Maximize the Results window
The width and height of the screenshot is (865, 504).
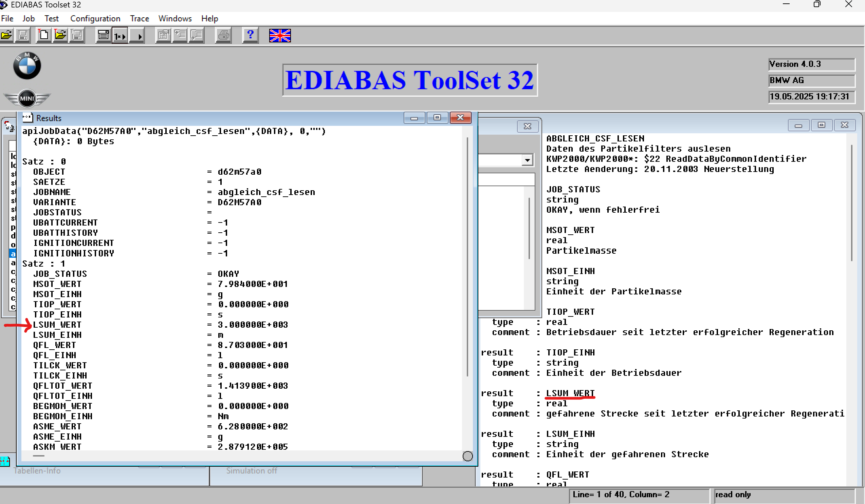tap(437, 118)
